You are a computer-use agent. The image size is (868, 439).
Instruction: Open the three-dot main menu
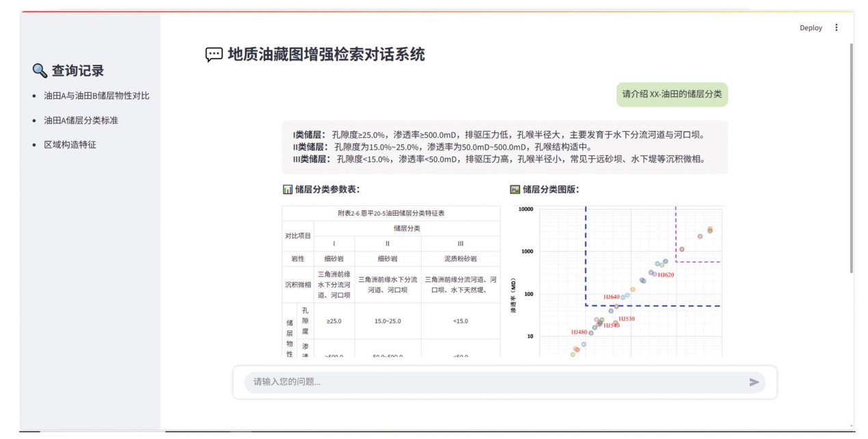(837, 28)
